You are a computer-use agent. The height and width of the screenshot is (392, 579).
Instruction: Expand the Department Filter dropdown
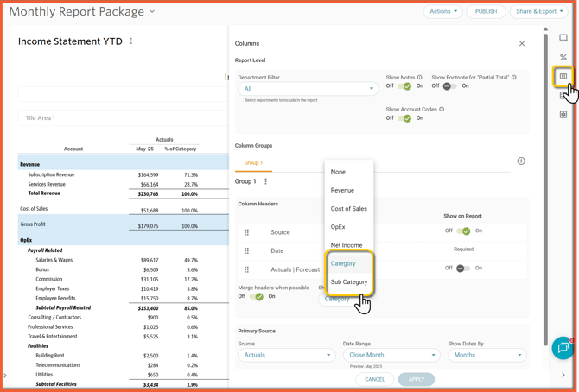(308, 89)
